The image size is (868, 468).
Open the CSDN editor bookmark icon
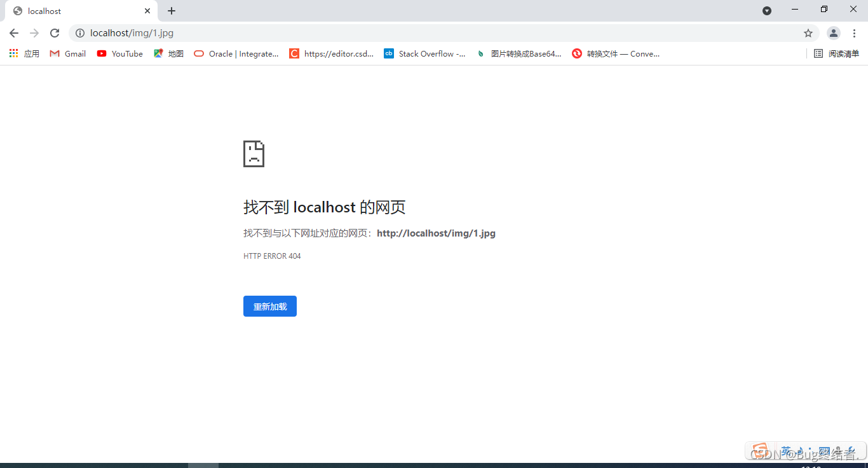coord(294,53)
